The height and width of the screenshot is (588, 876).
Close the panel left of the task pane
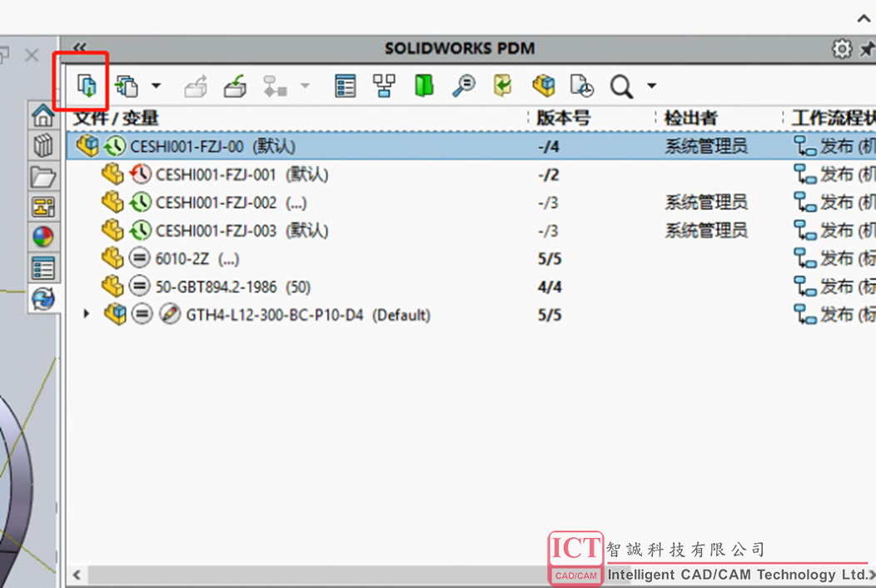point(32,55)
